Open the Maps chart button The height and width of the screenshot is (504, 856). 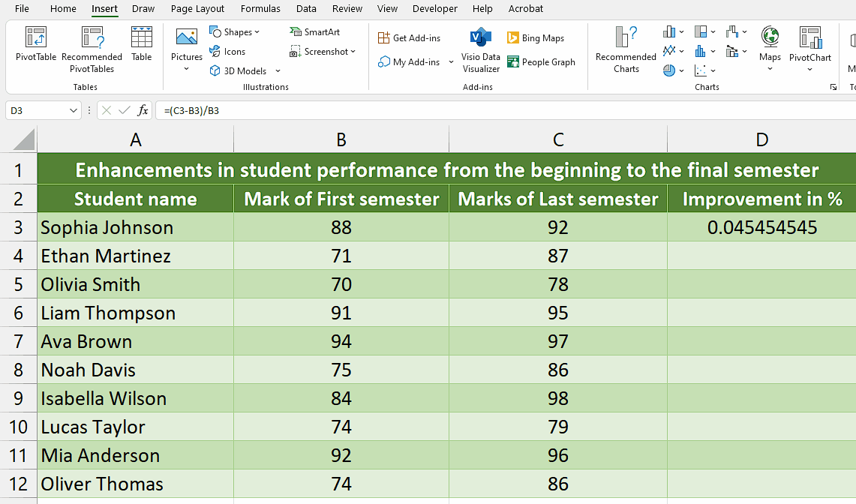(x=770, y=48)
